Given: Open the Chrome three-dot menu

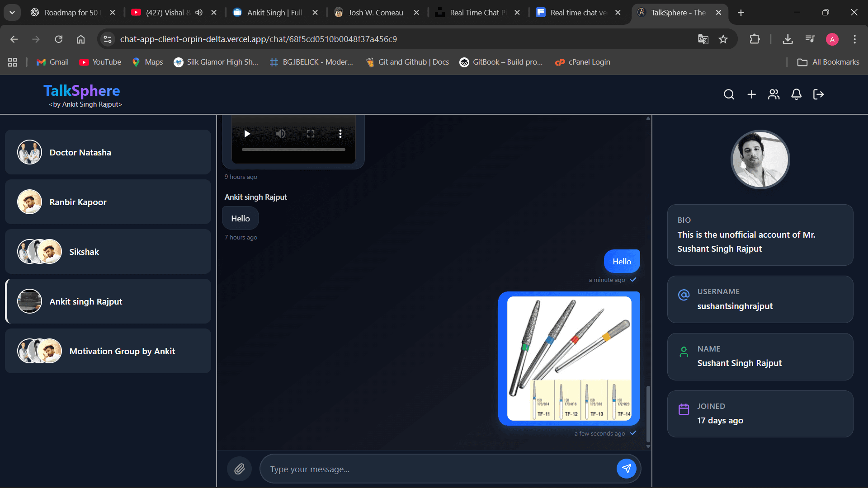Looking at the screenshot, I should 854,39.
